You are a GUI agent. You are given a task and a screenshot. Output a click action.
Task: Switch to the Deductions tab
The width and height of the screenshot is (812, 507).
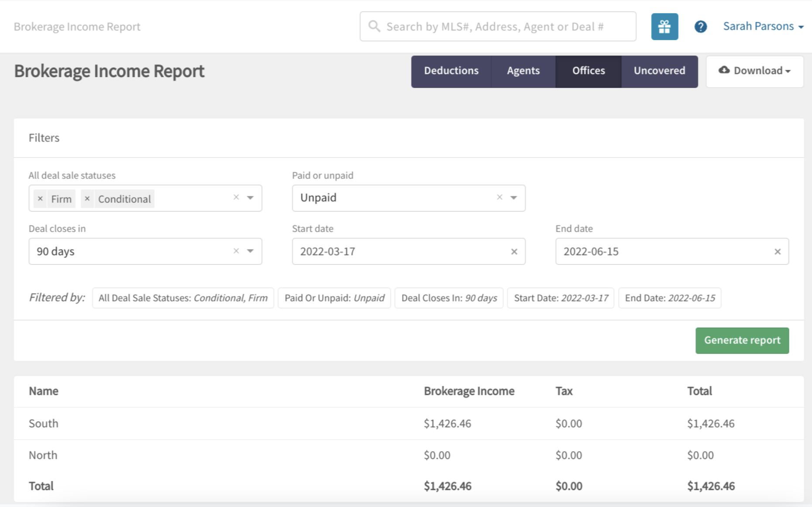(x=451, y=71)
